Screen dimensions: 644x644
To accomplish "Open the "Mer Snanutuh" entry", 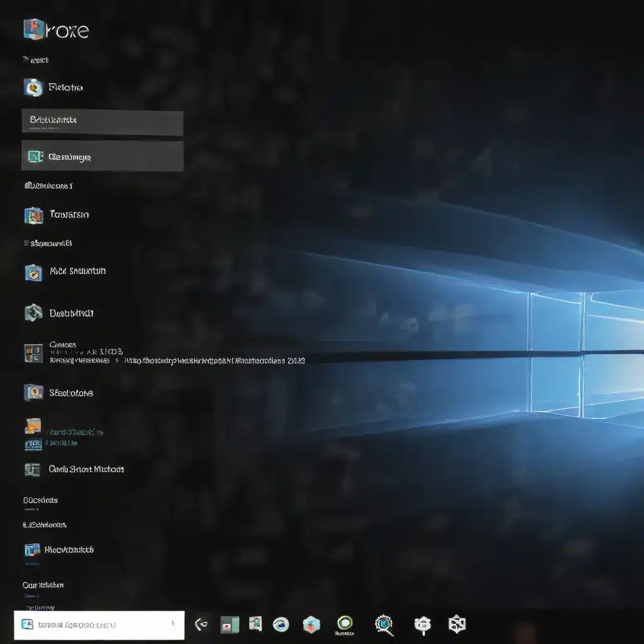I will (77, 271).
